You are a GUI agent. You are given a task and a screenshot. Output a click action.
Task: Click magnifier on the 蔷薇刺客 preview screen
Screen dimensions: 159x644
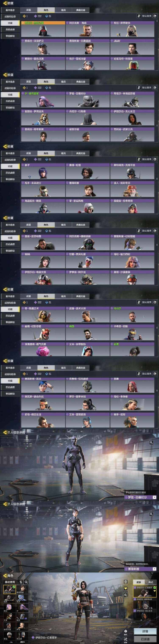click(x=151, y=514)
